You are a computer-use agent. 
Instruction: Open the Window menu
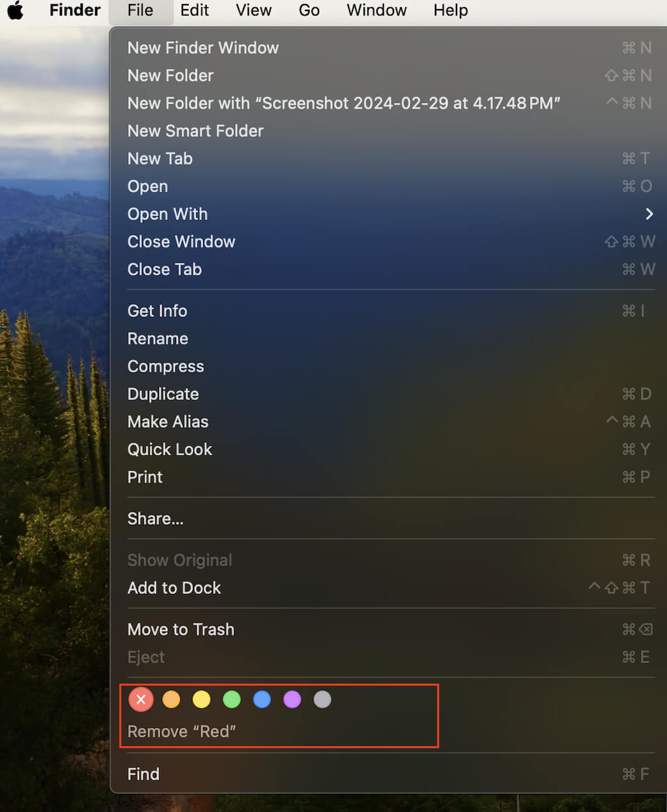pyautogui.click(x=376, y=10)
